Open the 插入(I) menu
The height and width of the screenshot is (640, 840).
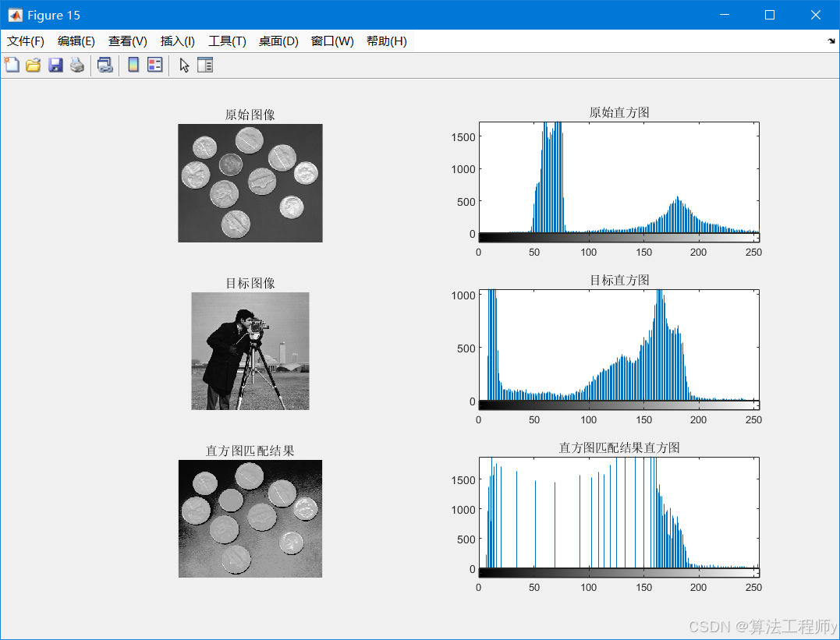[x=177, y=41]
